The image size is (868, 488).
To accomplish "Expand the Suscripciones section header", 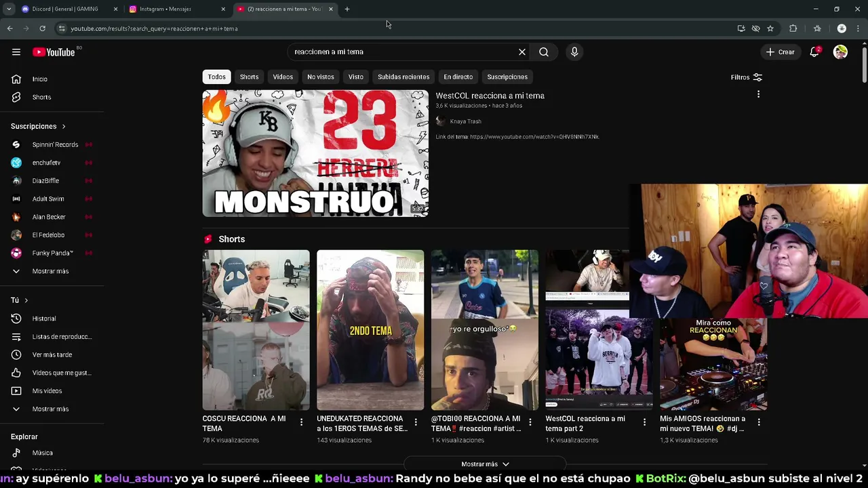I will [x=38, y=126].
